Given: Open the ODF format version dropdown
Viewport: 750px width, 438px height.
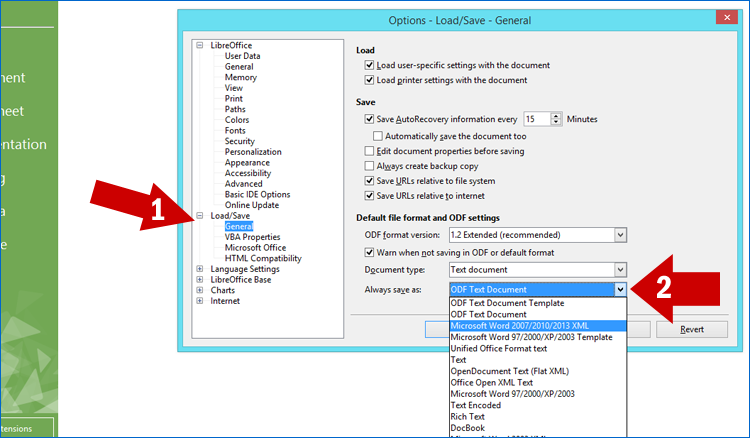Looking at the screenshot, I should (620, 235).
